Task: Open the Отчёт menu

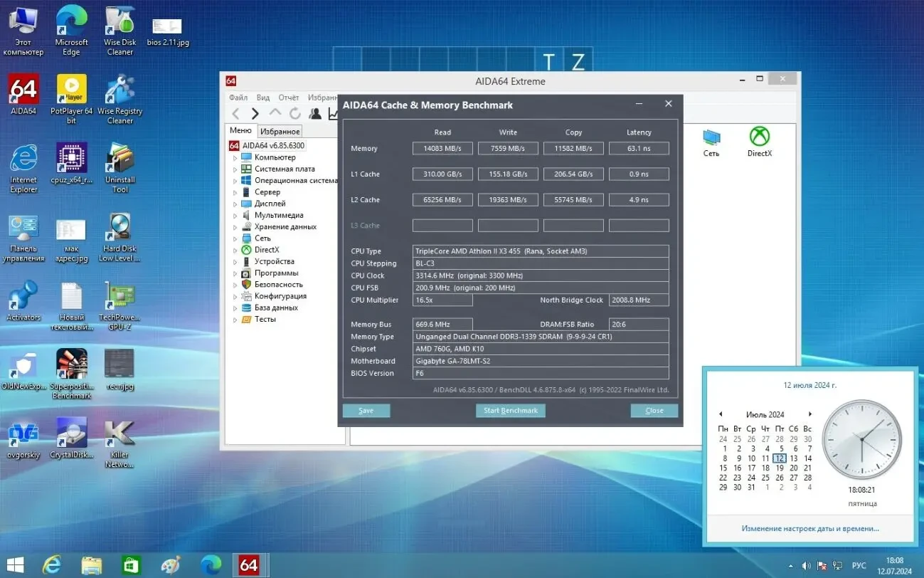Action: (288, 97)
